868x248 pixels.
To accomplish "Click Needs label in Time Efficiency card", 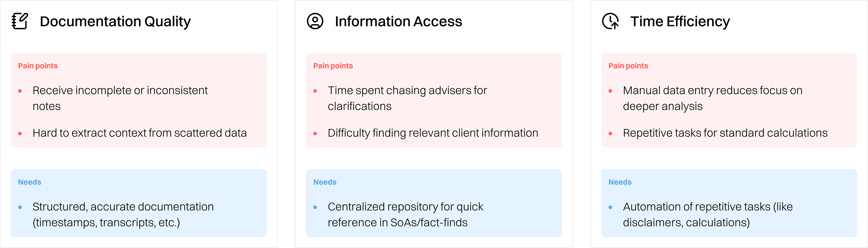I will (620, 182).
